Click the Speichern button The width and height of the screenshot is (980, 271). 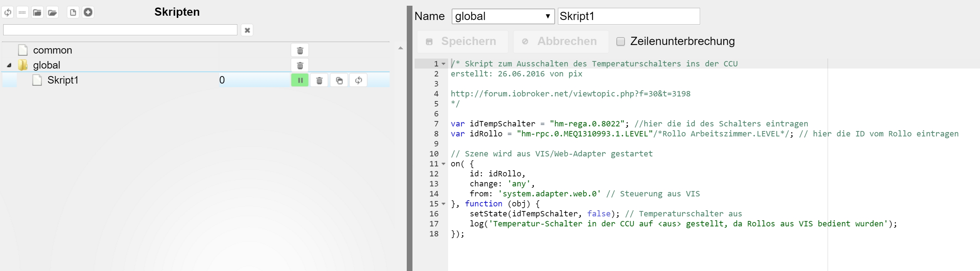pyautogui.click(x=463, y=41)
